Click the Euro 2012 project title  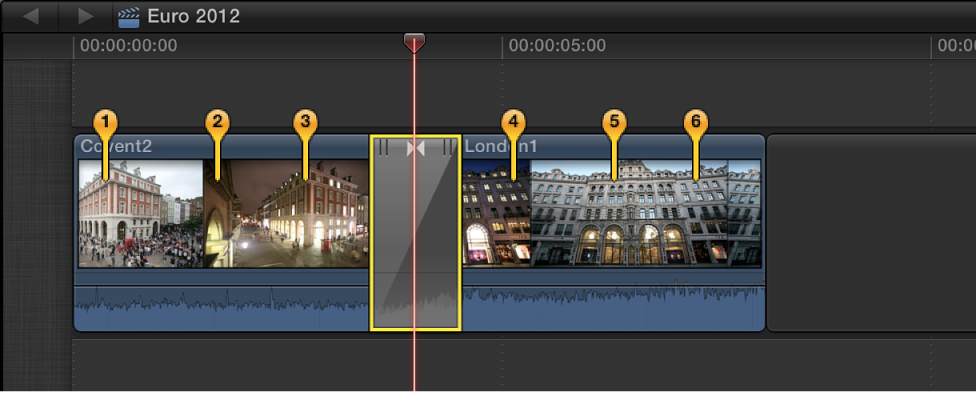tap(194, 16)
